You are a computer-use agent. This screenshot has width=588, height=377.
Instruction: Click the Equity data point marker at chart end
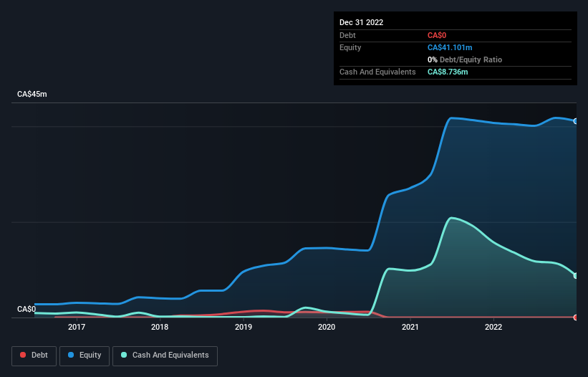(x=576, y=121)
